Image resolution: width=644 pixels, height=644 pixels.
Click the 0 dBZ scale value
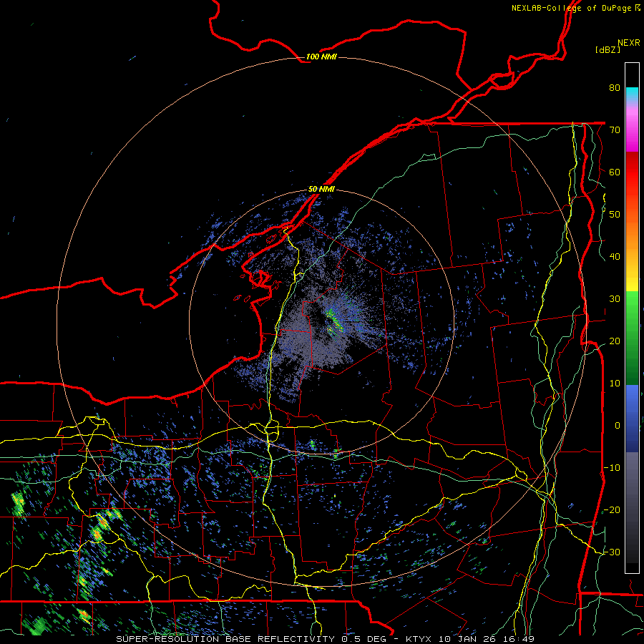pos(618,426)
